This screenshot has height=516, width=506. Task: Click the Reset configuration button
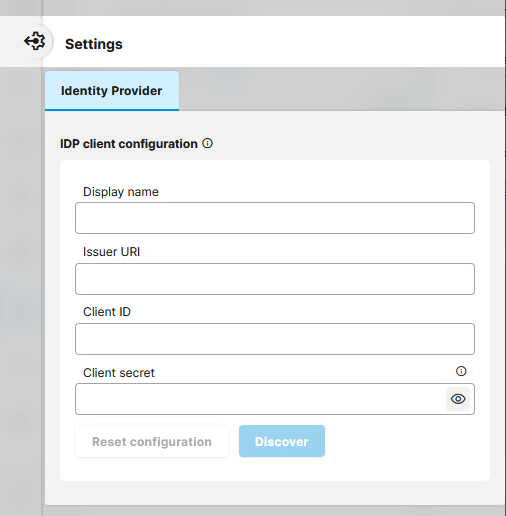[152, 441]
